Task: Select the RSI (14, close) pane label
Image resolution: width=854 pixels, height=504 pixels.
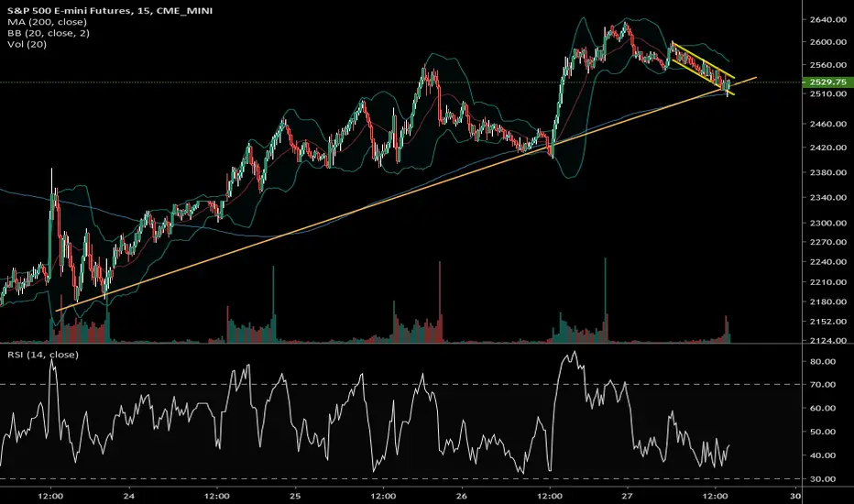Action: (x=43, y=355)
